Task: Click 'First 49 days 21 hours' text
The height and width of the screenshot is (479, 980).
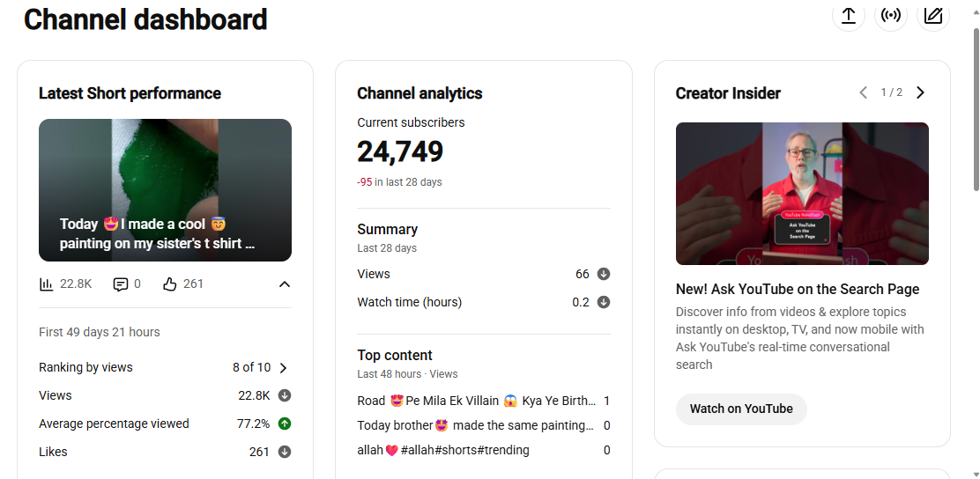Action: pos(100,332)
